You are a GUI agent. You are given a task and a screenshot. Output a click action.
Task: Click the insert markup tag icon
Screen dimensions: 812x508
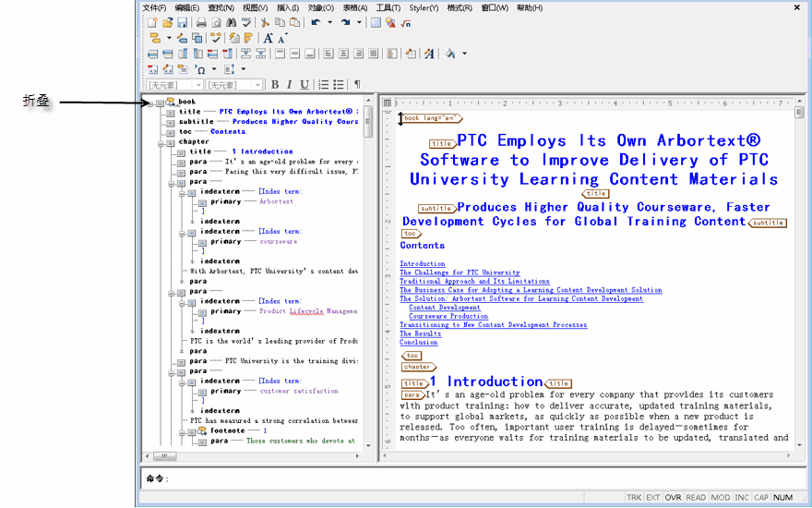click(155, 38)
